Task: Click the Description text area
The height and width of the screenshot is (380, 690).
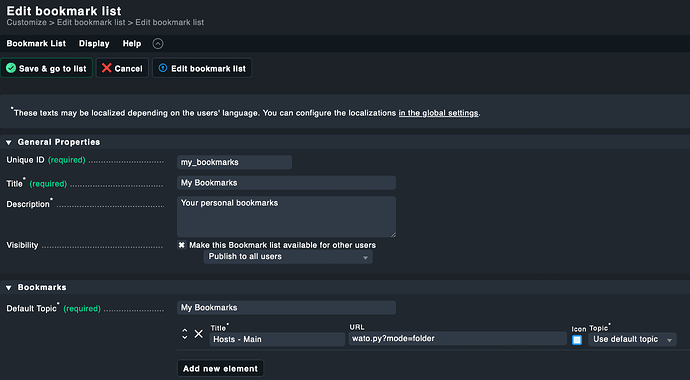Action: pyautogui.click(x=286, y=217)
